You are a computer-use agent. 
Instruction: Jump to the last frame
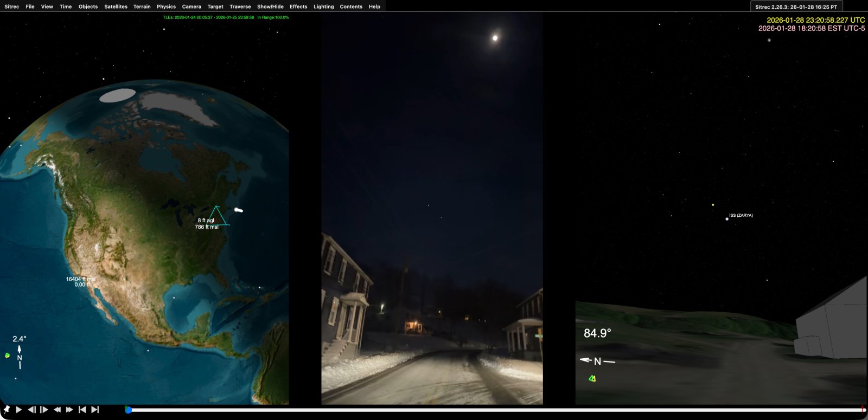pos(95,410)
